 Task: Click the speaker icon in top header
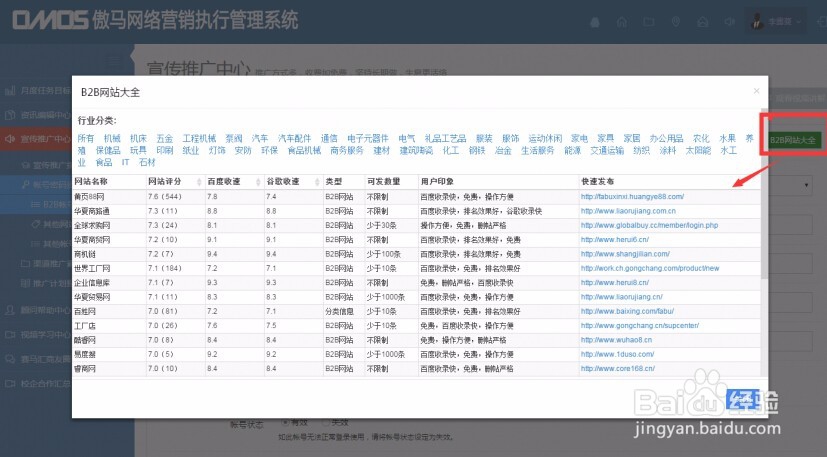point(729,22)
